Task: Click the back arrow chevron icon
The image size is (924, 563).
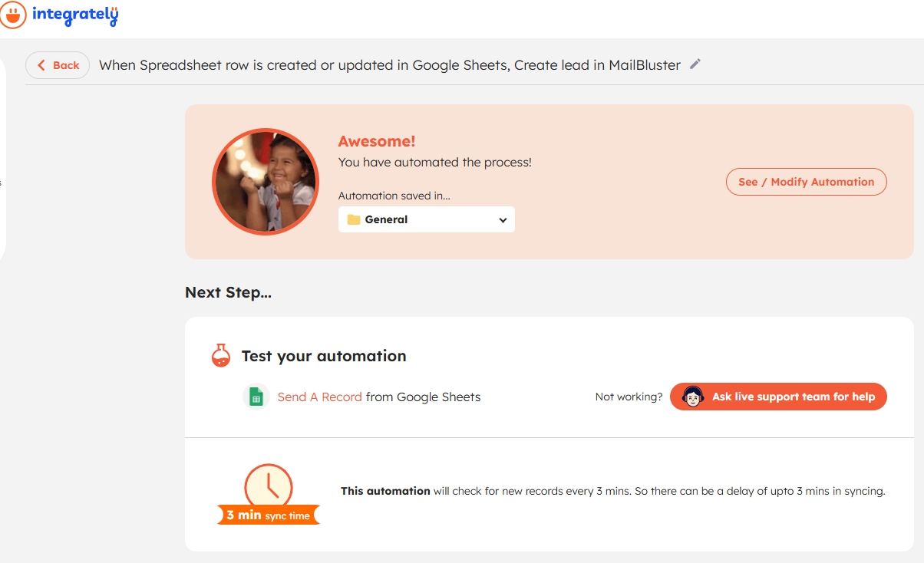Action: coord(41,65)
